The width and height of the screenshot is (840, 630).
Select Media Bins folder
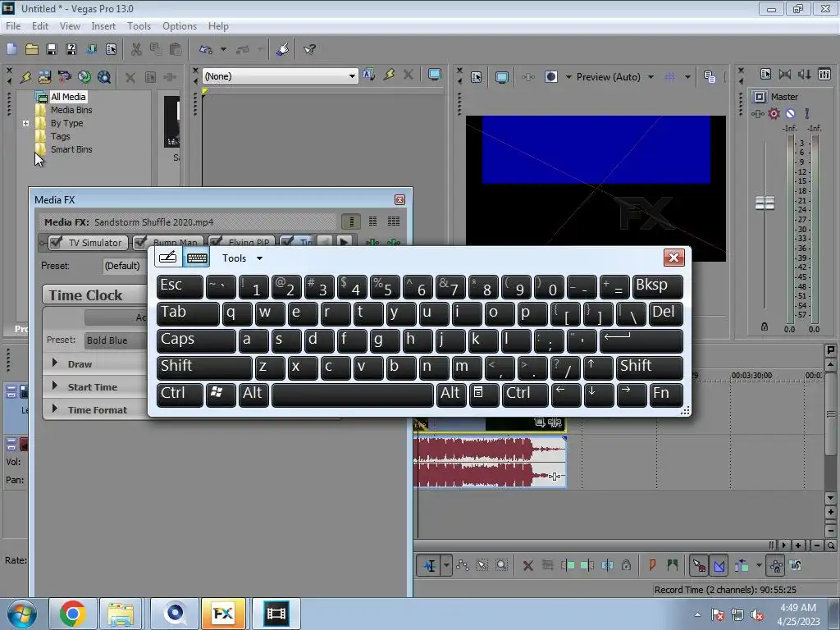tap(71, 110)
